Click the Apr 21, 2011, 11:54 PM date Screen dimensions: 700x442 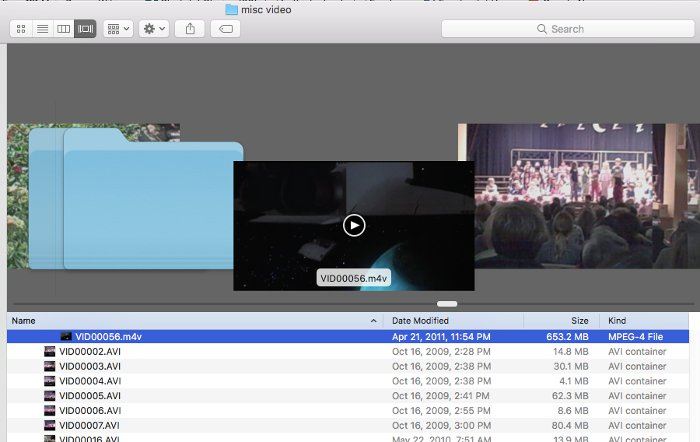click(x=441, y=337)
